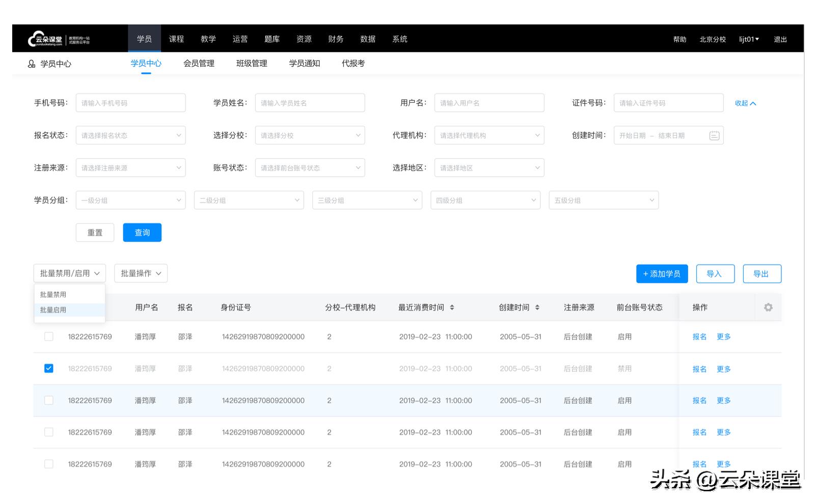Collapse filters with 收起 chevron
This screenshot has height=504, width=815.
745,103
